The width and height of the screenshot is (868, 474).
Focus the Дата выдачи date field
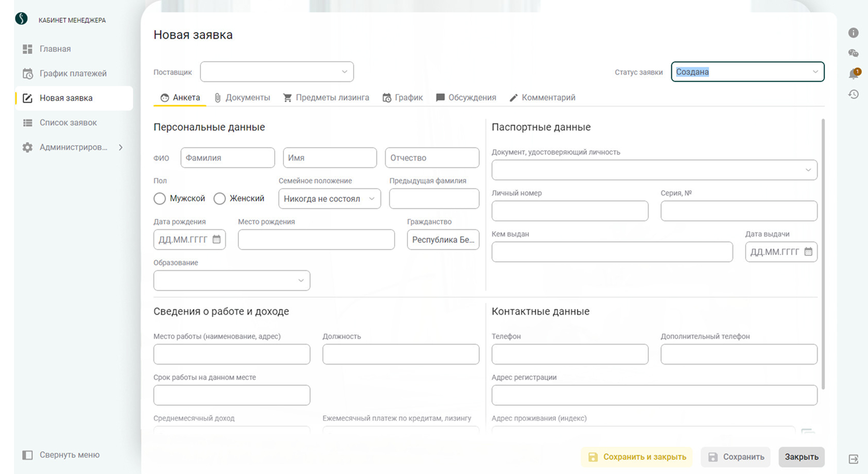(x=781, y=252)
